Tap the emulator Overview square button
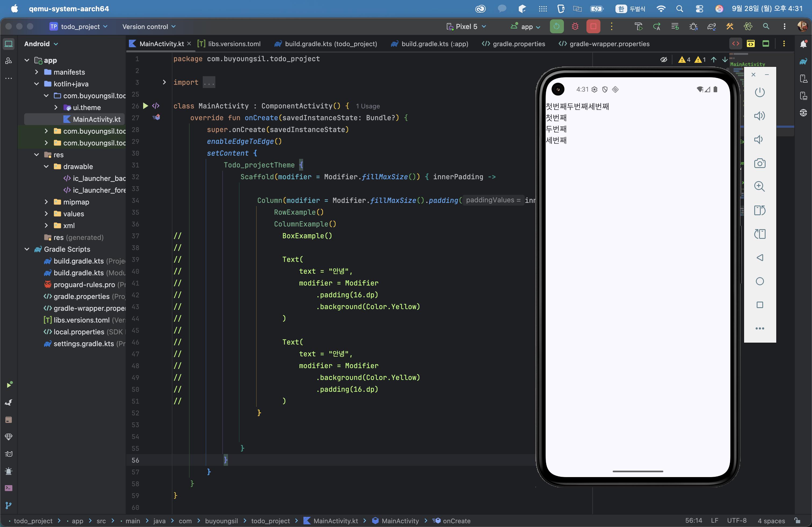Viewport: 812px width, 527px height. coord(760,305)
